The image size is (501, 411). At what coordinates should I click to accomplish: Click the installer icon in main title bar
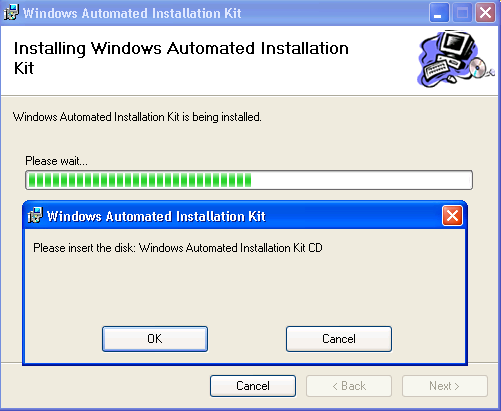[11, 12]
